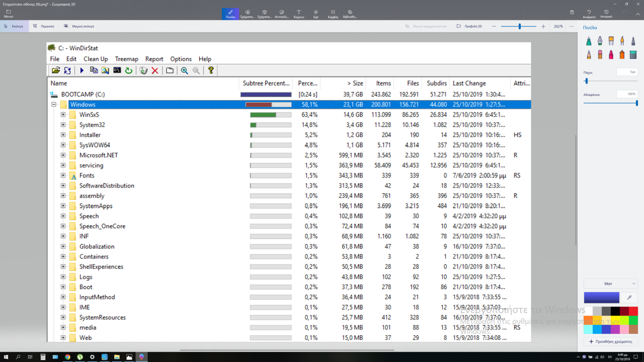The image size is (644, 362).
Task: Click the Undo (Αναίρεση) icon
Action: pos(589,14)
